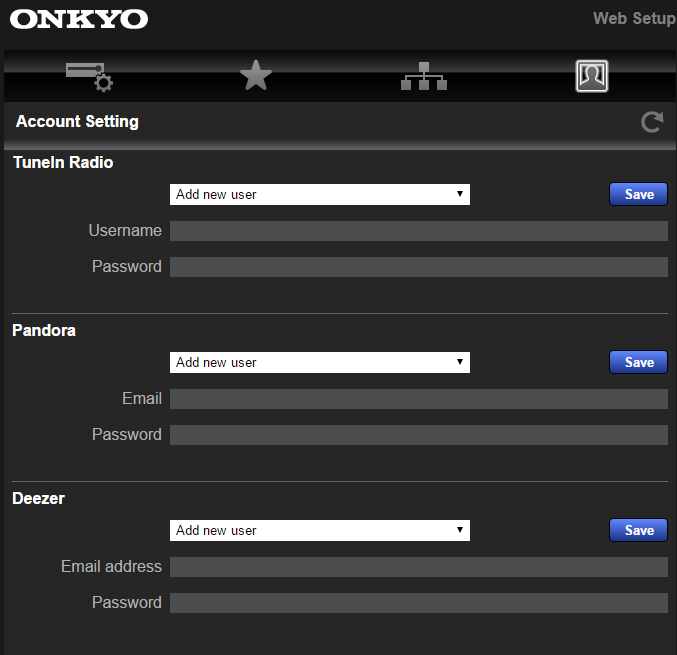The height and width of the screenshot is (655, 677).
Task: Open the Pandora Add new user dropdown
Action: tap(320, 363)
